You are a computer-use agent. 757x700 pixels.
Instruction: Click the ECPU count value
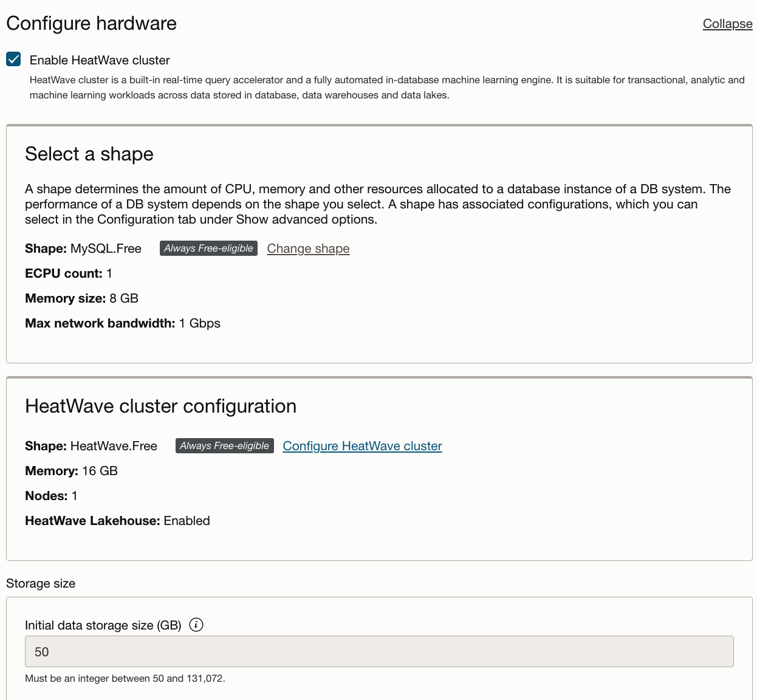[x=109, y=273]
